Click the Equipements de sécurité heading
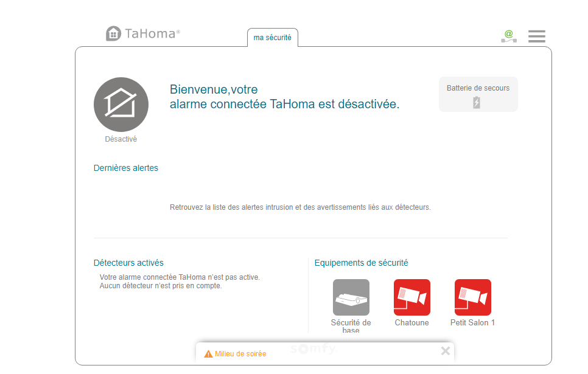 pyautogui.click(x=361, y=263)
